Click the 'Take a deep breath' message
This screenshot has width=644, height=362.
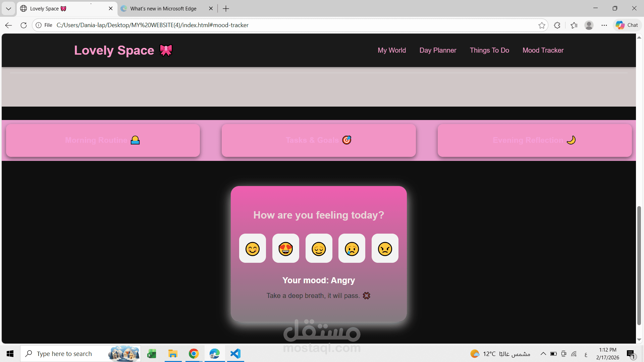319,296
